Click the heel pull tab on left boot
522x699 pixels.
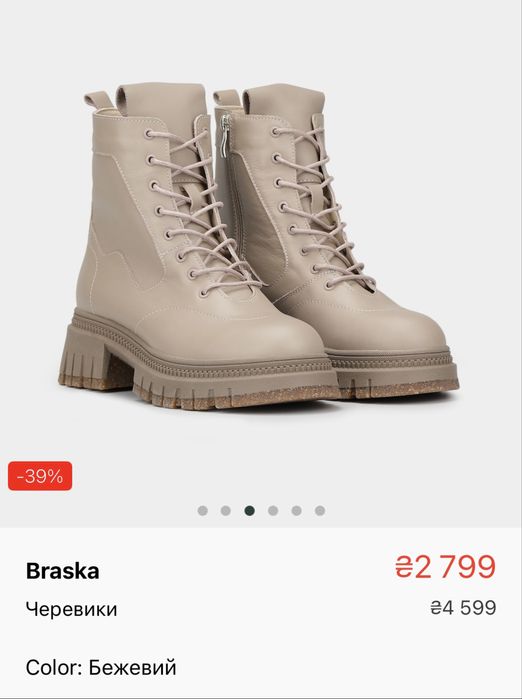(x=100, y=100)
